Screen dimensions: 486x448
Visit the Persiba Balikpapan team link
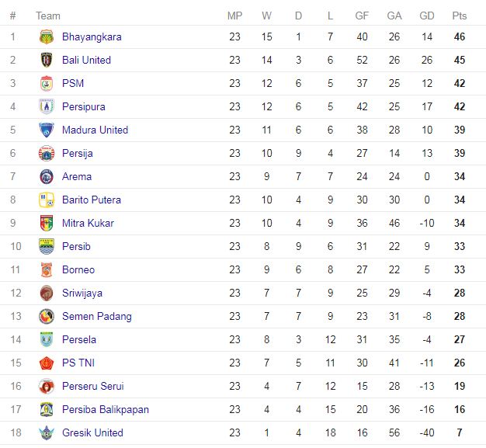click(x=106, y=409)
